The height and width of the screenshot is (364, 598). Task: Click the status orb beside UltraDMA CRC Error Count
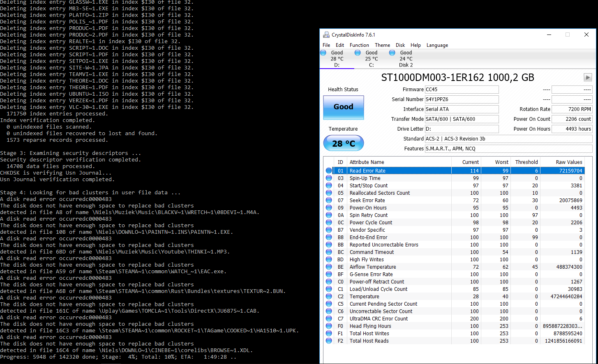pyautogui.click(x=329, y=318)
